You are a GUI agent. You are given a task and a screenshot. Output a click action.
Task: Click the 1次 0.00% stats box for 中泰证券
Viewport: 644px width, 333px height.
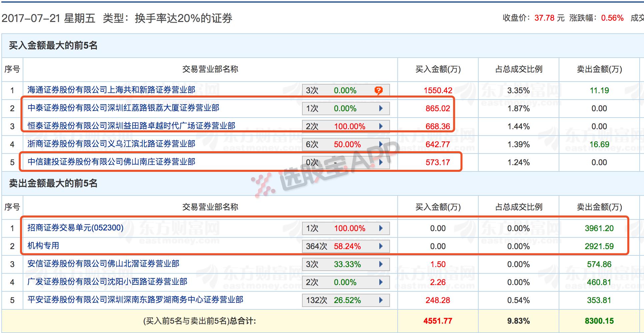pos(346,108)
